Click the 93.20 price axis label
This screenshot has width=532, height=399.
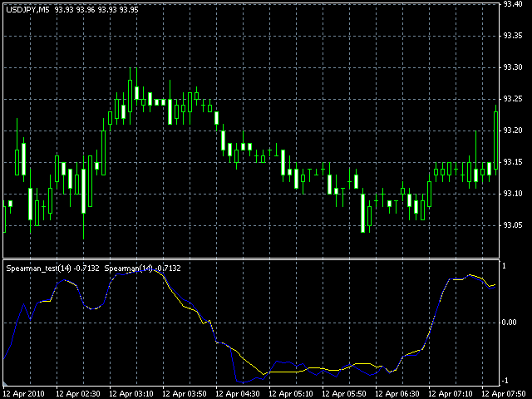coord(513,131)
